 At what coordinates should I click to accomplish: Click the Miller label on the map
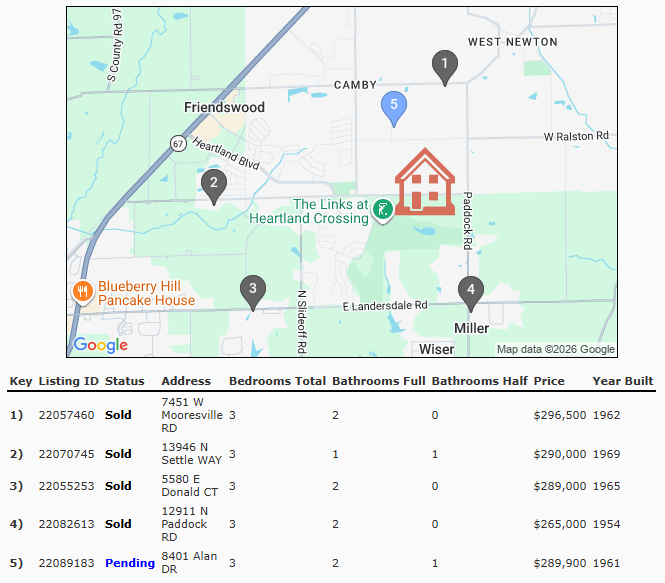tap(472, 328)
